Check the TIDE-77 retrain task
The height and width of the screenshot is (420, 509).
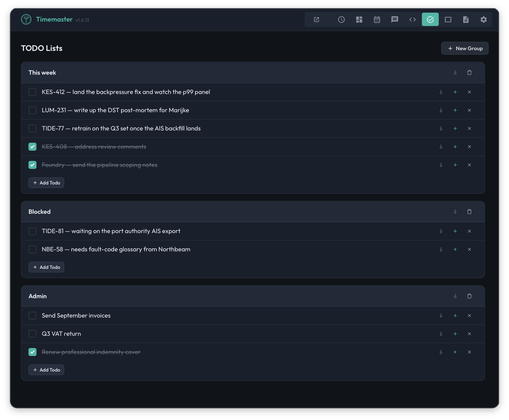pos(32,128)
